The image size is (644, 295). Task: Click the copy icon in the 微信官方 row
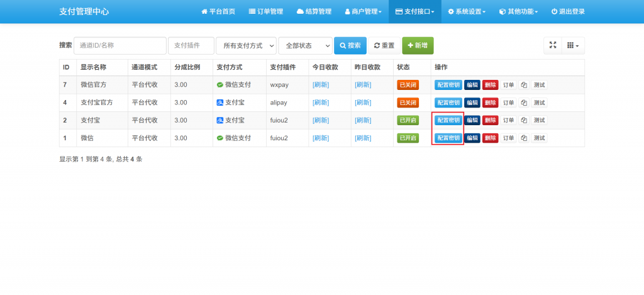[x=523, y=85]
